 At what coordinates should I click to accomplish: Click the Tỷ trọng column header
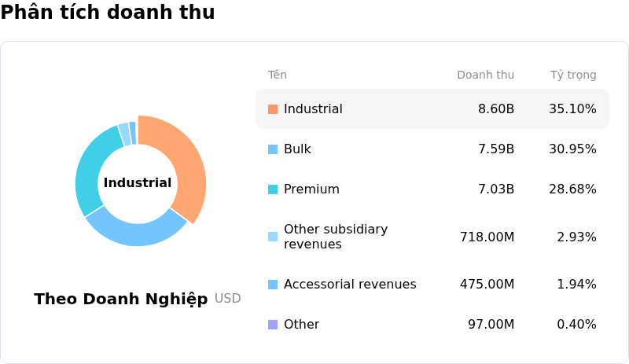click(x=573, y=75)
